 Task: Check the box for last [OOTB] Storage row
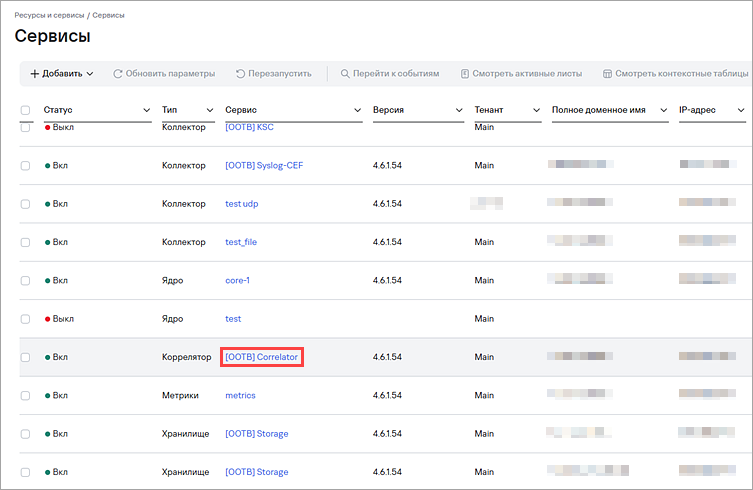click(25, 472)
